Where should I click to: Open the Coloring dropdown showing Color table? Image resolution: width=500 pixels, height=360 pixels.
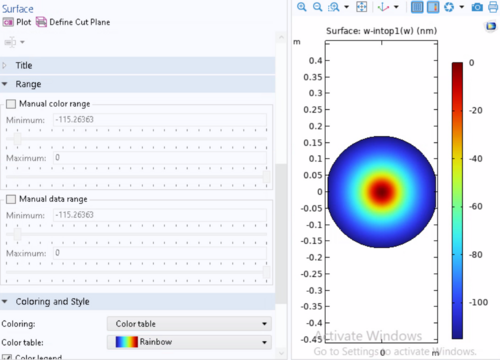point(189,324)
